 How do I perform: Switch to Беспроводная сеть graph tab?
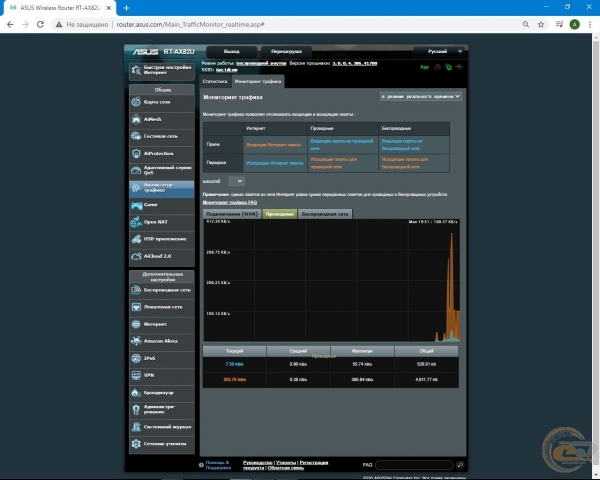[x=325, y=214]
